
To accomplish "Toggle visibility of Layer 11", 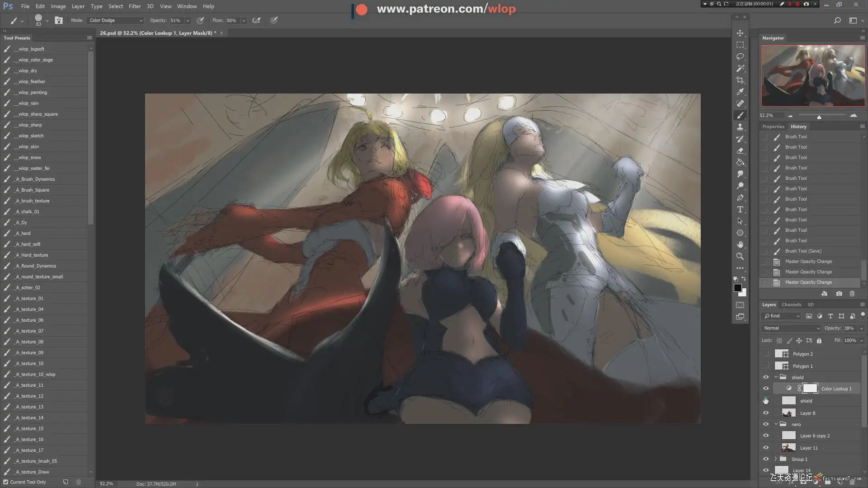I will click(x=766, y=448).
